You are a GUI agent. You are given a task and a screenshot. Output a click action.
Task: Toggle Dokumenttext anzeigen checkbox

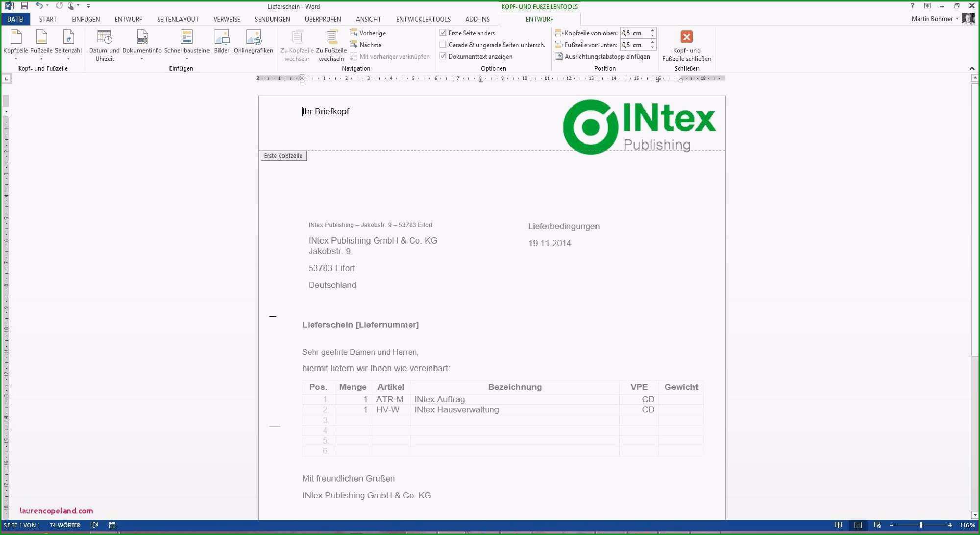(443, 56)
